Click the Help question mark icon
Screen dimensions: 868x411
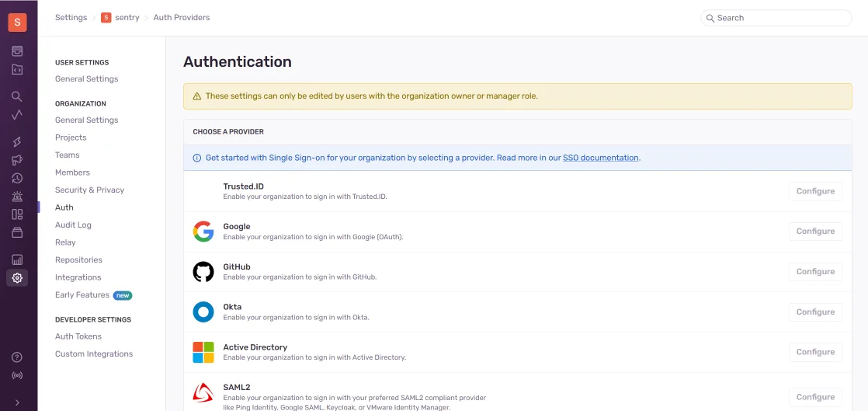tap(17, 357)
